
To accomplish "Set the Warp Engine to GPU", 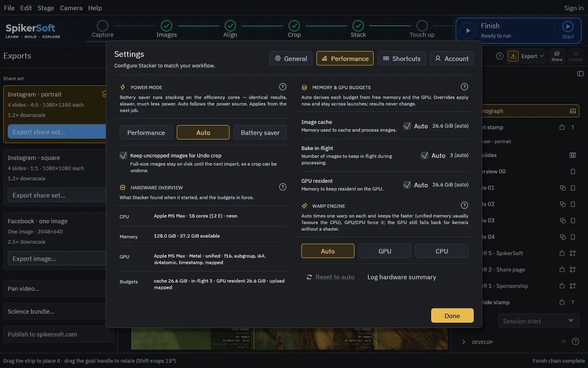I will tap(385, 251).
